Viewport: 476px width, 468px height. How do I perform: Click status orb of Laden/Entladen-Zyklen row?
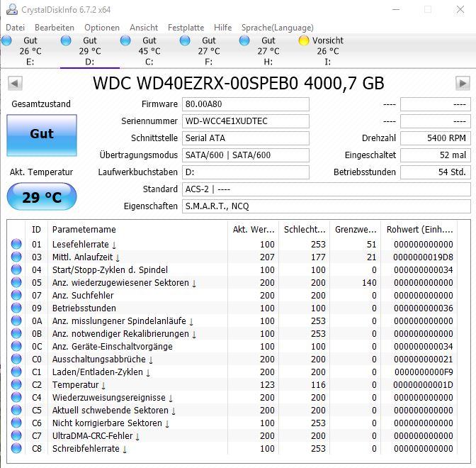[16, 372]
